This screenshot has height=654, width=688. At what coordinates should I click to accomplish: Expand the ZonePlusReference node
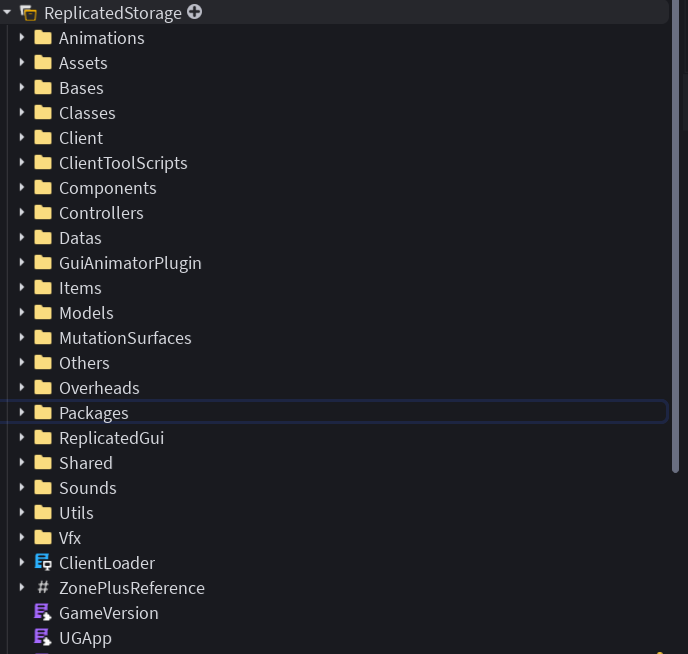coord(22,587)
